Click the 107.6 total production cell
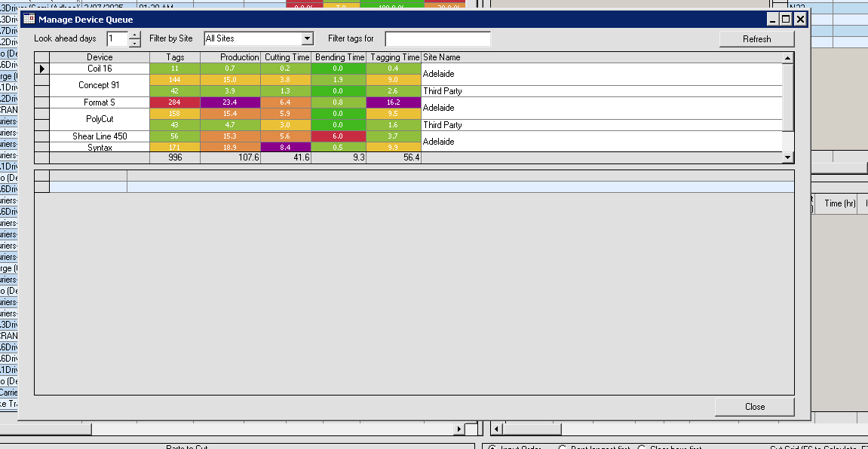 (230, 157)
